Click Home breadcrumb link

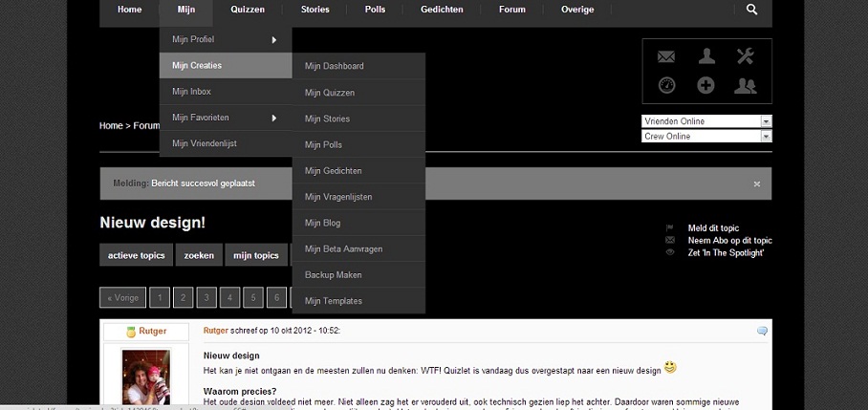point(111,125)
